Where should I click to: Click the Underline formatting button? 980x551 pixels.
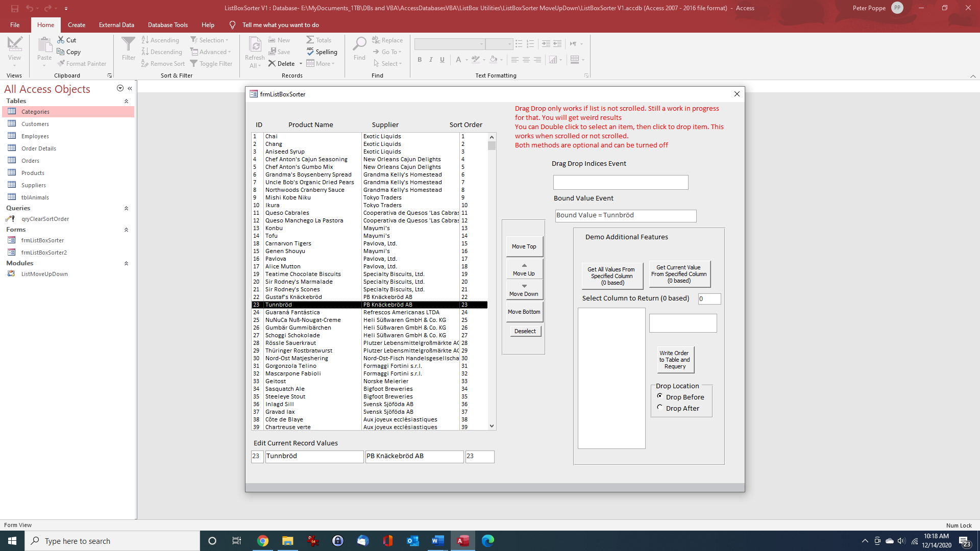click(442, 60)
